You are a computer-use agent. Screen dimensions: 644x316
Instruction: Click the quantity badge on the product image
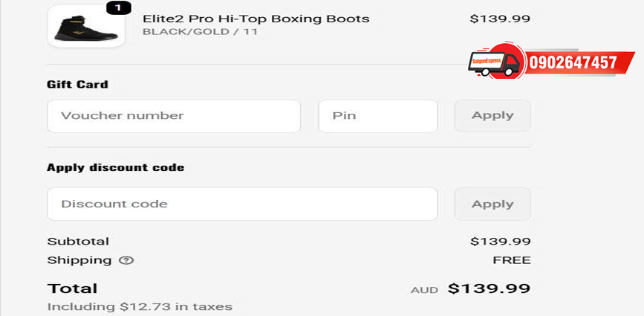click(119, 8)
